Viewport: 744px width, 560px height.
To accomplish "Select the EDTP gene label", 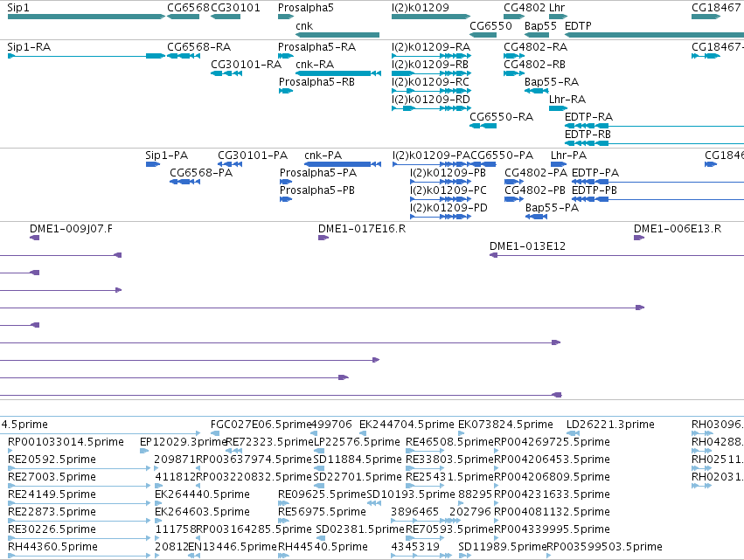I will click(578, 26).
